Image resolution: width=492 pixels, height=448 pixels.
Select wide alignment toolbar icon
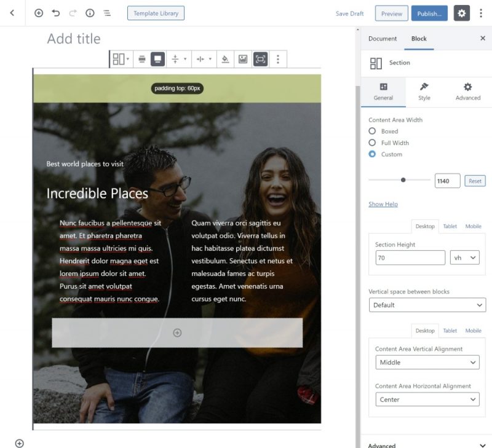click(142, 59)
